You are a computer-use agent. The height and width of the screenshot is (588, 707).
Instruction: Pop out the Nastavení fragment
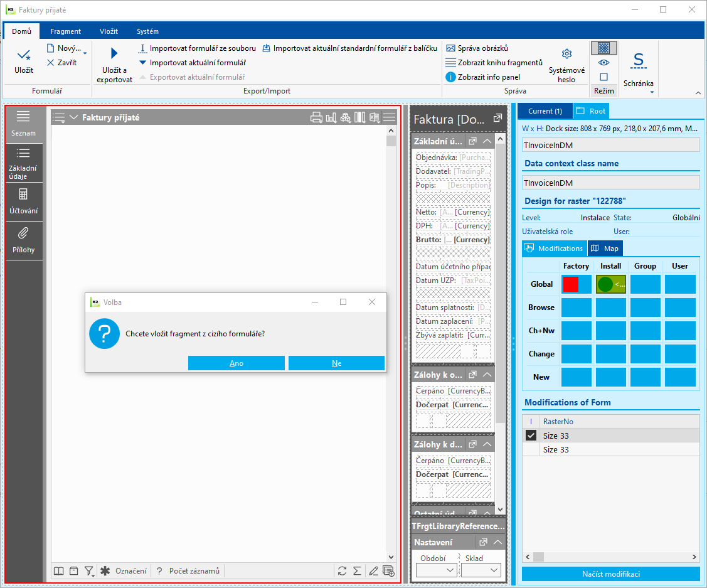click(x=483, y=542)
